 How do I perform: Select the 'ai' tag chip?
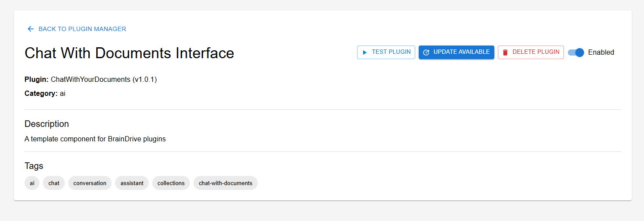(32, 183)
